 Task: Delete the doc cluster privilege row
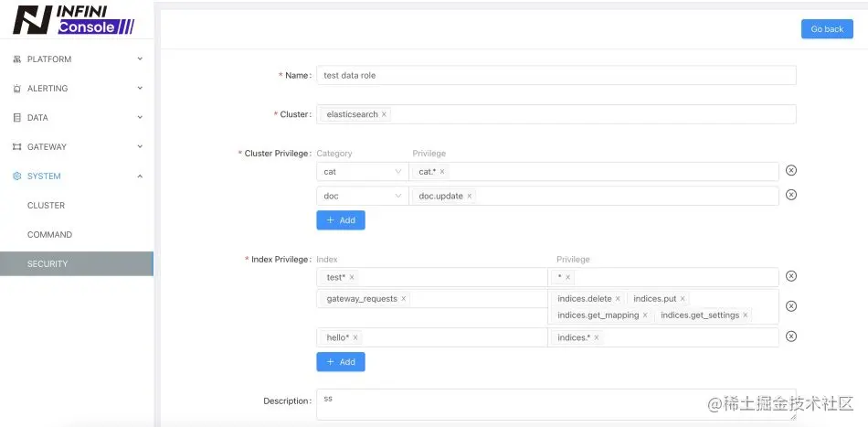click(791, 195)
